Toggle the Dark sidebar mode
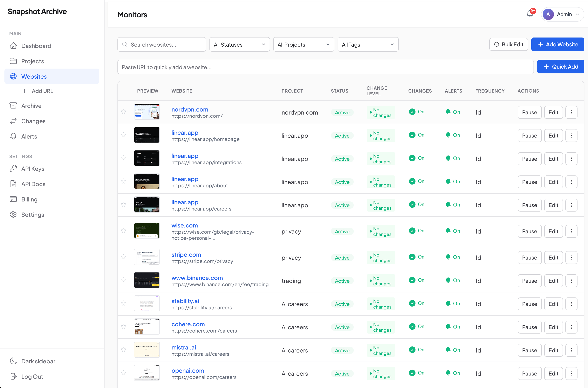The width and height of the screenshot is (588, 388). click(x=32, y=361)
